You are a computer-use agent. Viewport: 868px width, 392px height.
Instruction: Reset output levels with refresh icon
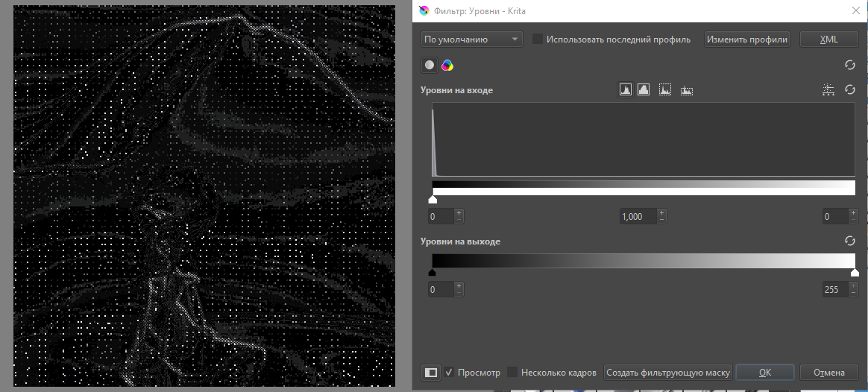(x=850, y=241)
